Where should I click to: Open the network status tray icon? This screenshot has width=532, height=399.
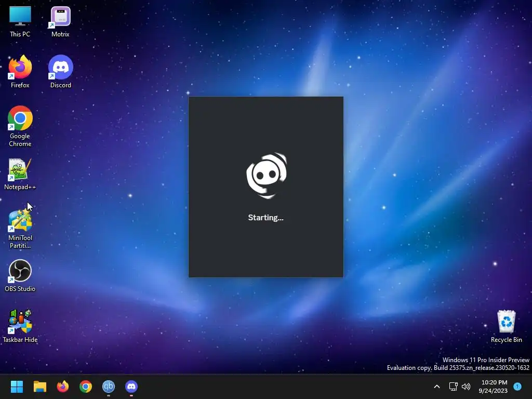tap(453, 387)
